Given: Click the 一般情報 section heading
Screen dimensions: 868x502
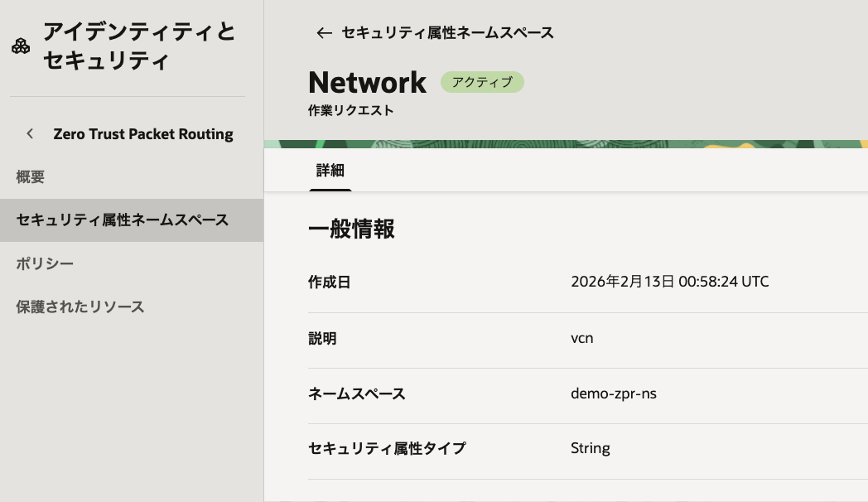Looking at the screenshot, I should coord(351,229).
